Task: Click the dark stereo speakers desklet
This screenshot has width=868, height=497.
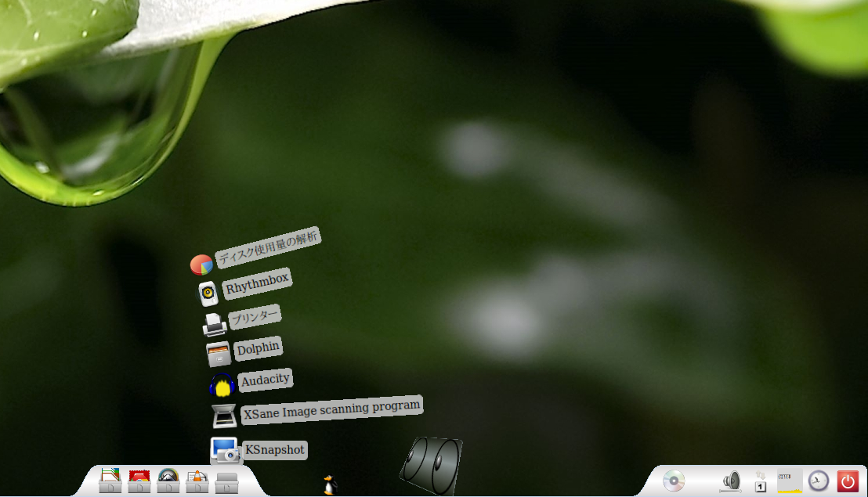Action: click(432, 465)
